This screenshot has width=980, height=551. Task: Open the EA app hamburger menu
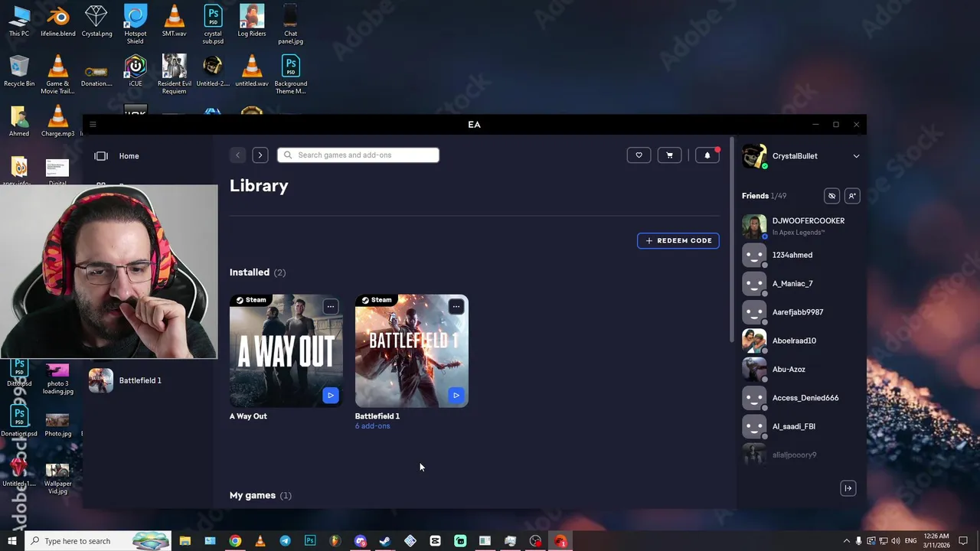[93, 124]
